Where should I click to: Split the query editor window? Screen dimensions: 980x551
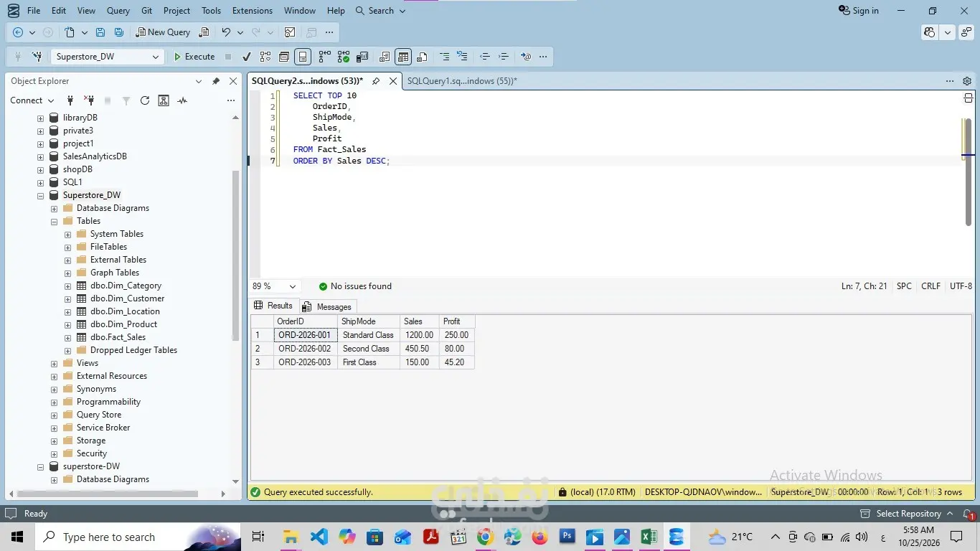968,98
